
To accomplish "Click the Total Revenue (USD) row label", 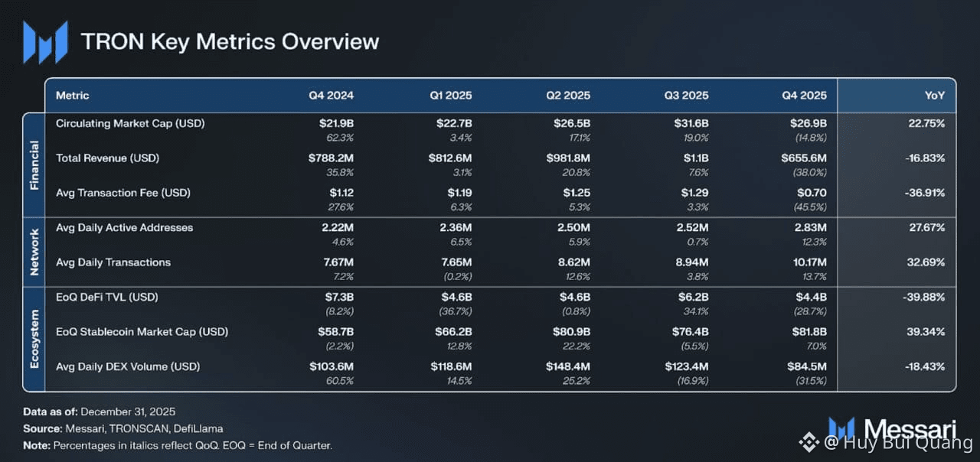I will (x=107, y=158).
